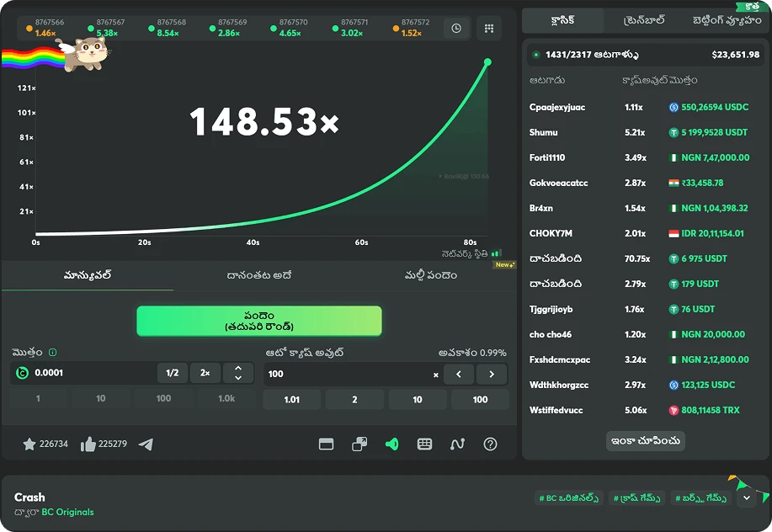Viewport: 772px width, 532px height.
Task: Decrease auto cash out with left arrow
Action: pyautogui.click(x=459, y=374)
